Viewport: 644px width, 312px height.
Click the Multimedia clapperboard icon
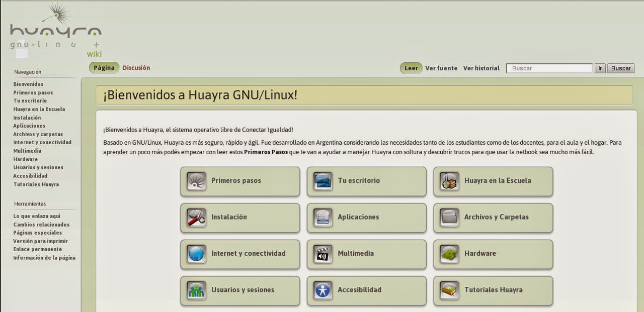323,254
